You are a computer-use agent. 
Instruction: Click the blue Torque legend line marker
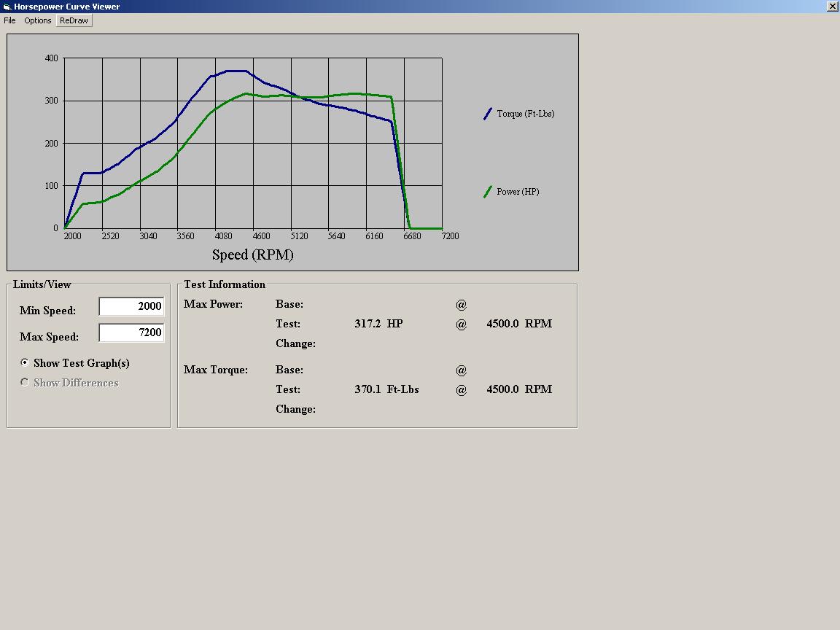(488, 114)
